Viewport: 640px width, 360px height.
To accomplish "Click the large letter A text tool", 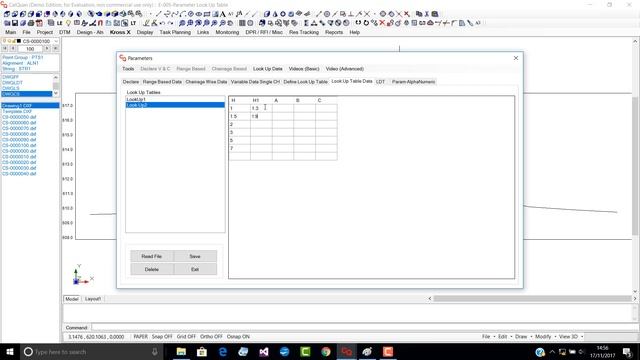I will coord(223,14).
